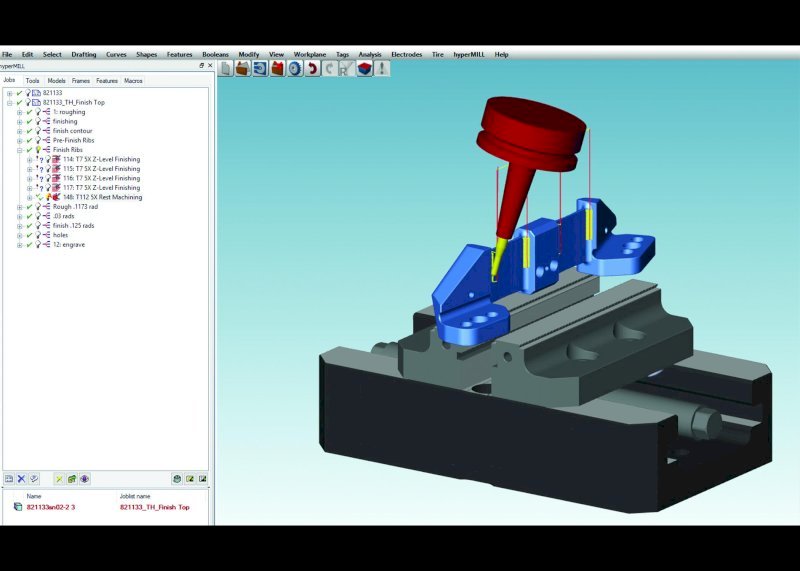Image resolution: width=800 pixels, height=571 pixels.
Task: Click the red 821133_TH_Finish Top joblist name
Action: [x=155, y=507]
